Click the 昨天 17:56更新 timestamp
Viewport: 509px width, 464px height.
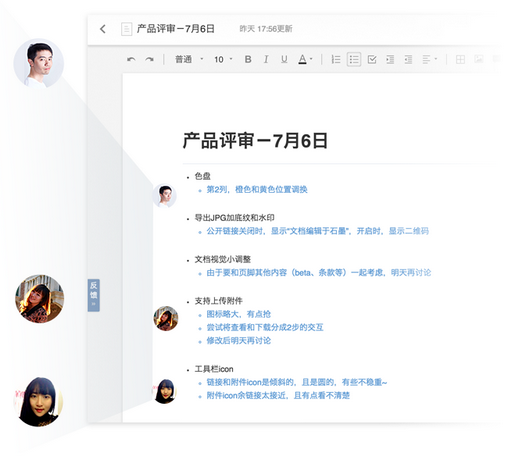pyautogui.click(x=266, y=29)
